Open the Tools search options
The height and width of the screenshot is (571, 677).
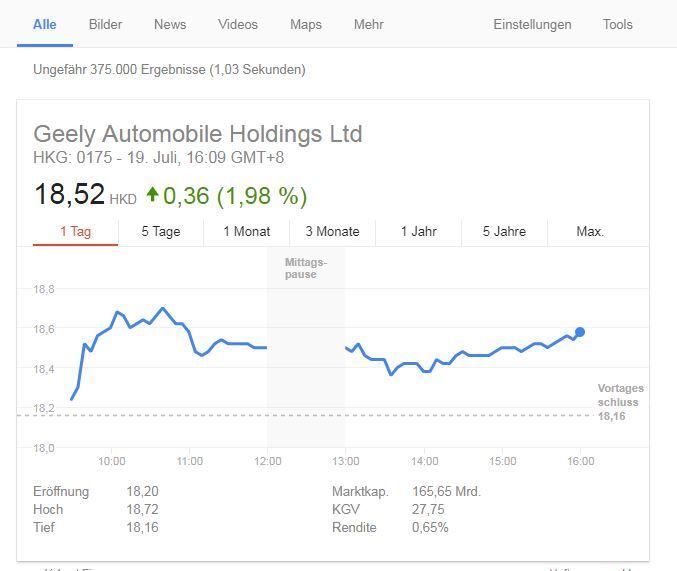coord(617,24)
